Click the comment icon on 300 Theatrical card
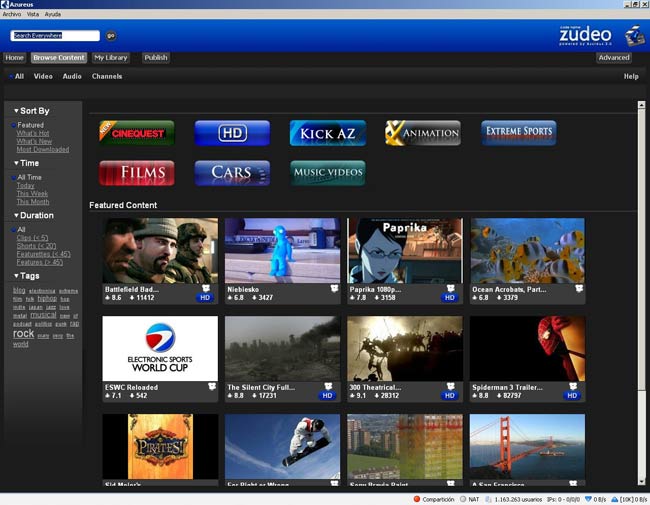The width and height of the screenshot is (650, 505). point(451,386)
